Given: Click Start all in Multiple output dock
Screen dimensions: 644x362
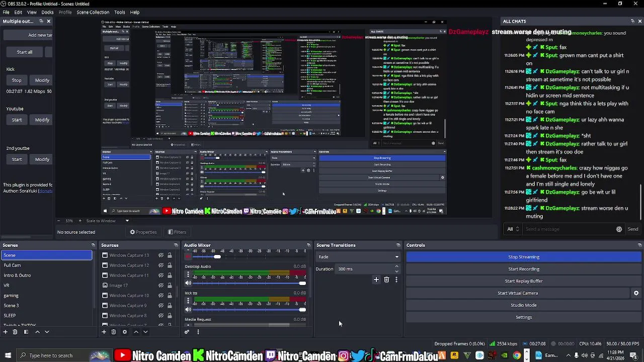Looking at the screenshot, I should pyautogui.click(x=24, y=52).
